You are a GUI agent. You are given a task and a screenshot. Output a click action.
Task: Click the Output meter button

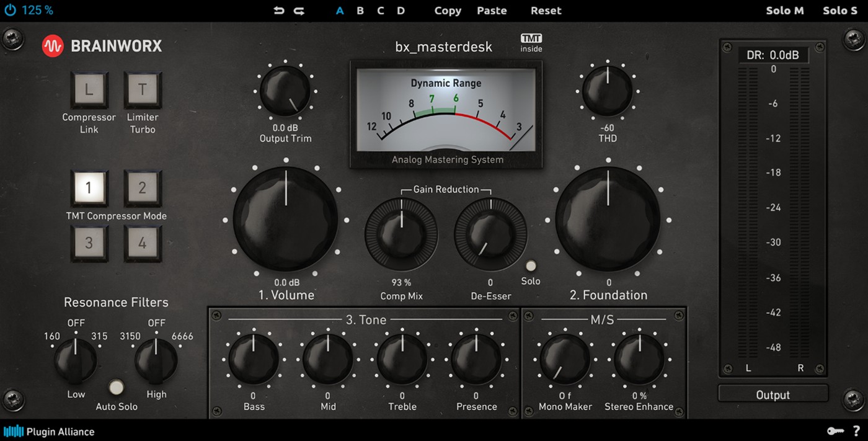[x=773, y=394]
